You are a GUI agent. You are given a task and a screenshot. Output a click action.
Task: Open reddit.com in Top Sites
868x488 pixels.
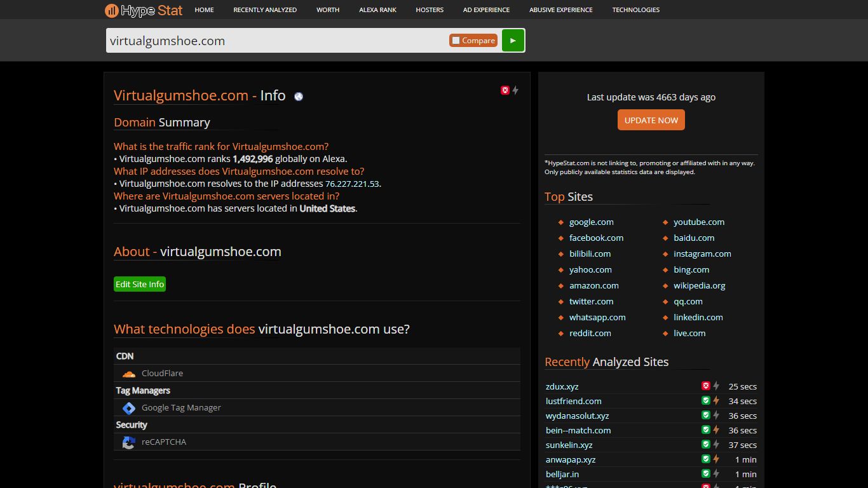pos(590,333)
